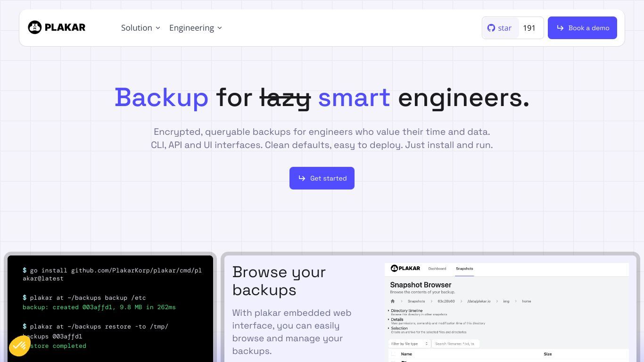Click the Snapshot Browser preview image
Image resolution: width=644 pixels, height=362 pixels.
tap(507, 313)
